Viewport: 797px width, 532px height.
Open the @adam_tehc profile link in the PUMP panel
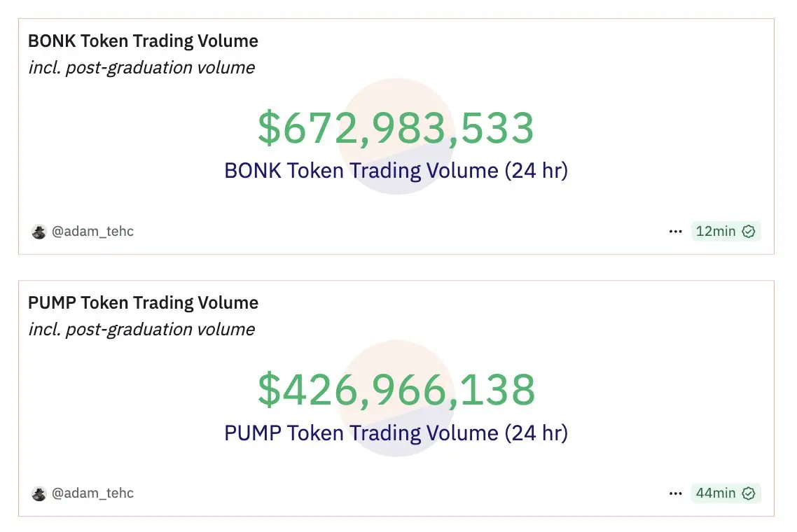tap(92, 493)
